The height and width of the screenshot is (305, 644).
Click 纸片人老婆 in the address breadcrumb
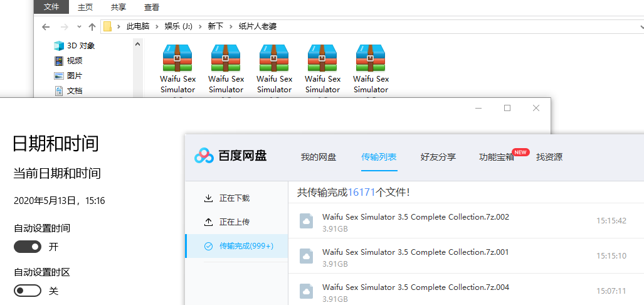pos(258,27)
